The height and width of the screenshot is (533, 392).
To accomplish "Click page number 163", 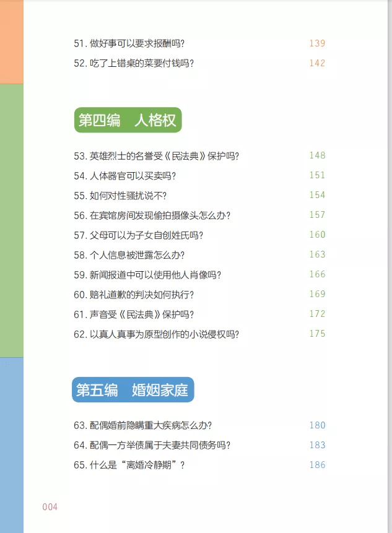I will point(317,254).
